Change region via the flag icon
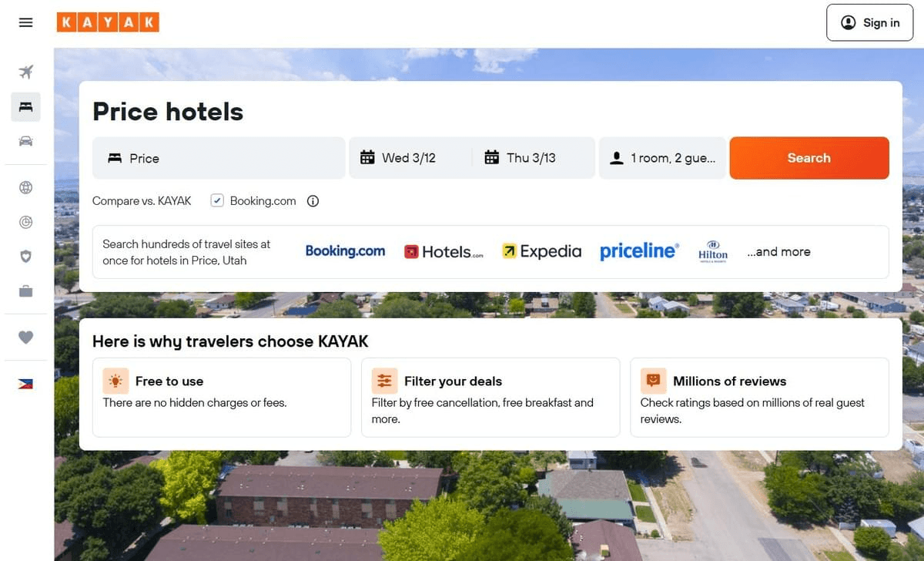The height and width of the screenshot is (561, 924). (25, 384)
